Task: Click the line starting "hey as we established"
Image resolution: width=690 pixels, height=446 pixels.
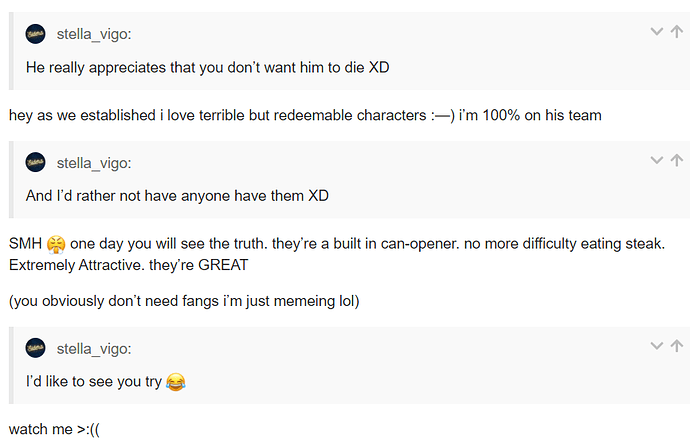Action: pos(305,115)
